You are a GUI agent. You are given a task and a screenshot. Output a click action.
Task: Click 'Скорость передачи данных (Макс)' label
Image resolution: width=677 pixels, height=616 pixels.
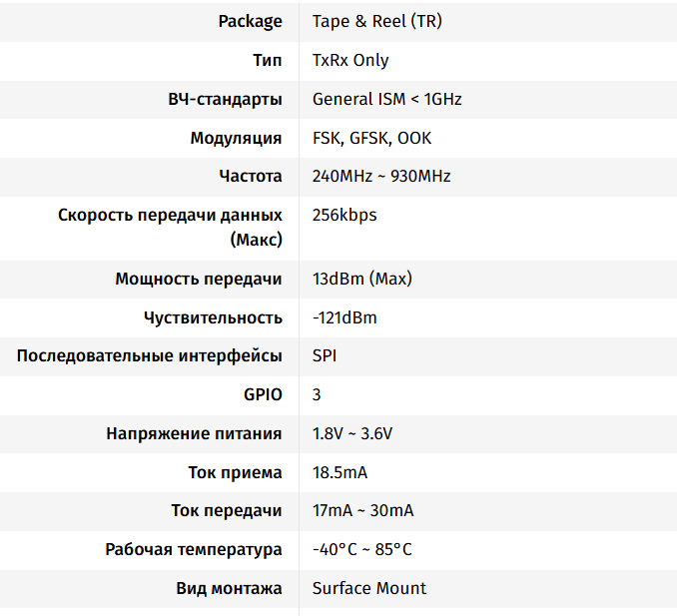[170, 227]
